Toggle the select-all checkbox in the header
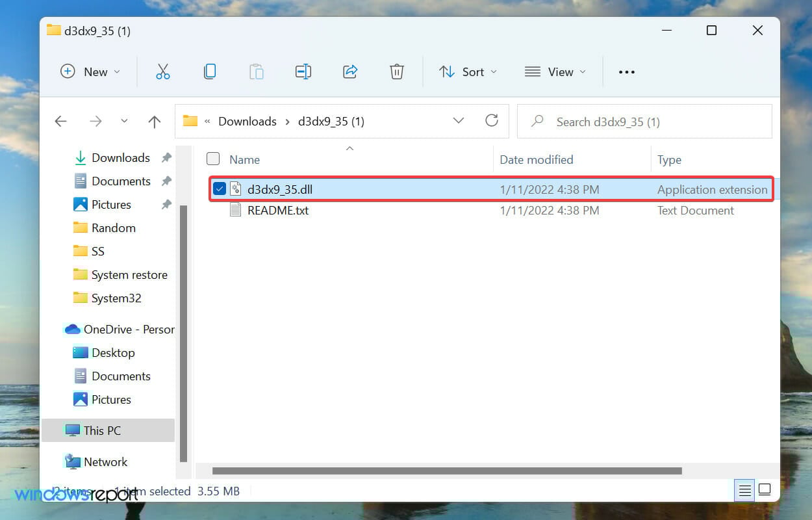812x520 pixels. pos(213,159)
